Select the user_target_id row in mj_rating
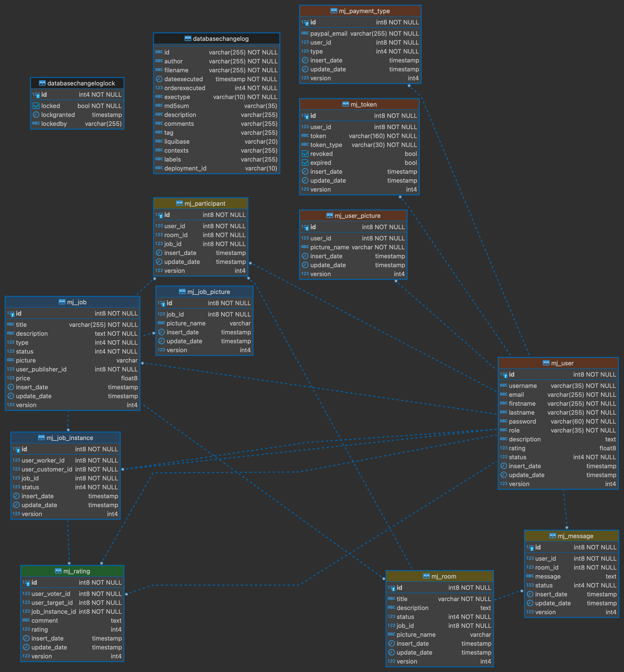The width and height of the screenshot is (624, 672). pyautogui.click(x=72, y=602)
